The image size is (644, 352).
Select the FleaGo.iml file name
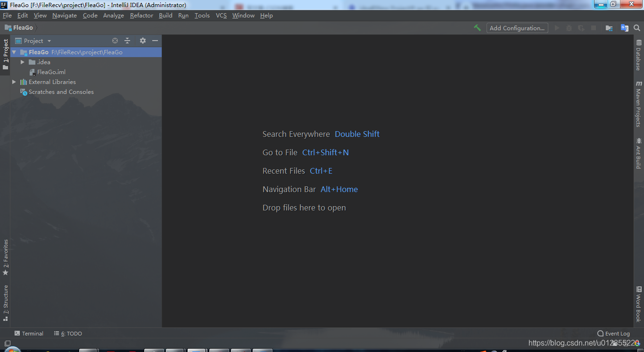(x=51, y=72)
